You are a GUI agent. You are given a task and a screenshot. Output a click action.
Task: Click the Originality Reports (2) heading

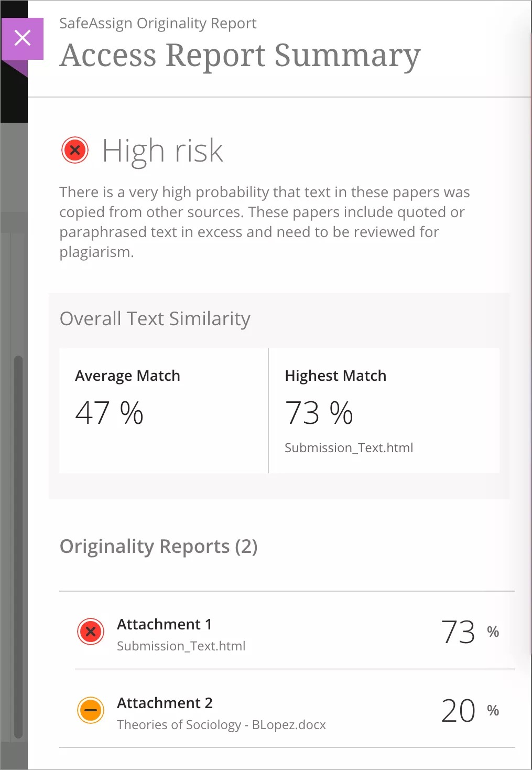(x=158, y=547)
